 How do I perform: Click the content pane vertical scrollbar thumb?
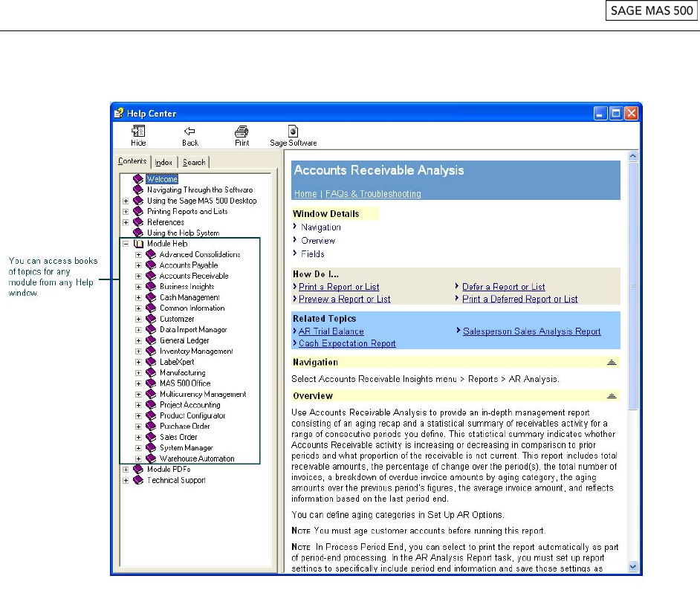point(633,286)
